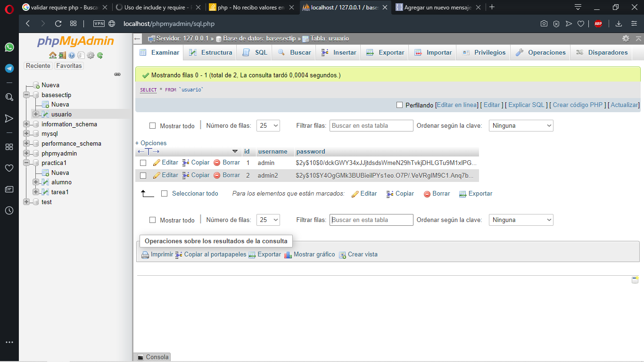Click Imprimir printer icon
This screenshot has width=644, height=362.
tap(145, 255)
